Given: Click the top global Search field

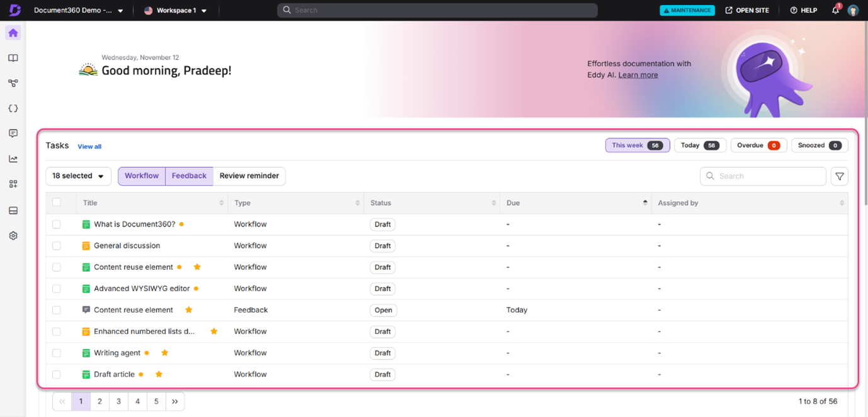Looking at the screenshot, I should (437, 10).
